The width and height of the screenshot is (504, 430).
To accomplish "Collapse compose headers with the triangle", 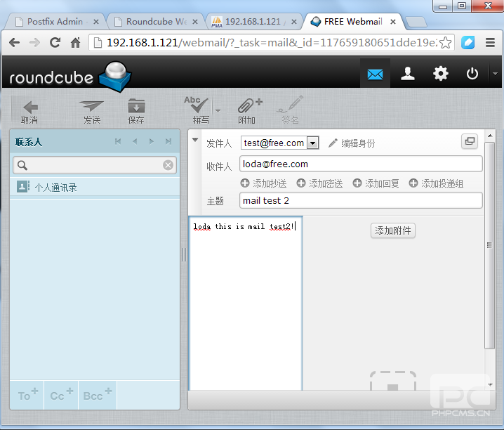I will click(x=194, y=140).
